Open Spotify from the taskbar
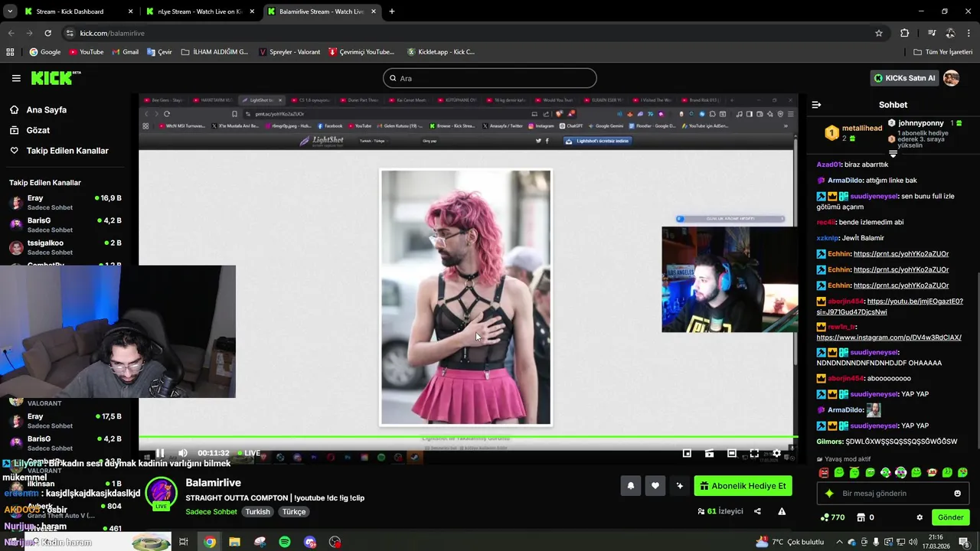 285,542
